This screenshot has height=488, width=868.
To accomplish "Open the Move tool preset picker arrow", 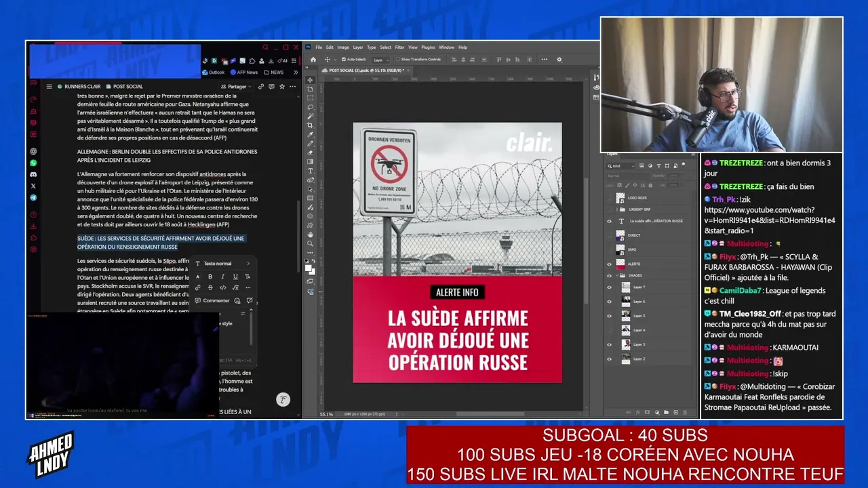I will 334,60.
